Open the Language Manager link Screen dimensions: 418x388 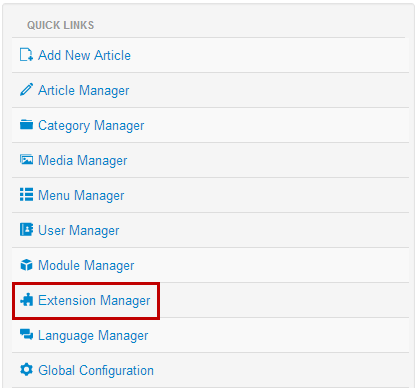(x=93, y=336)
